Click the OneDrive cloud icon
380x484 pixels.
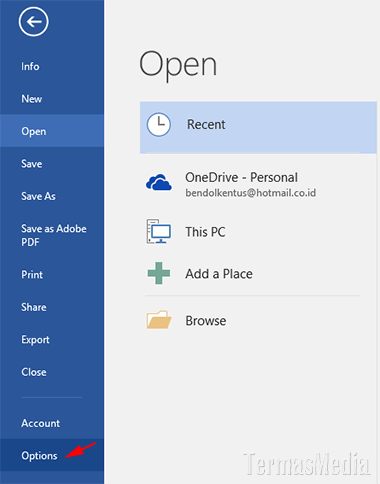(159, 182)
